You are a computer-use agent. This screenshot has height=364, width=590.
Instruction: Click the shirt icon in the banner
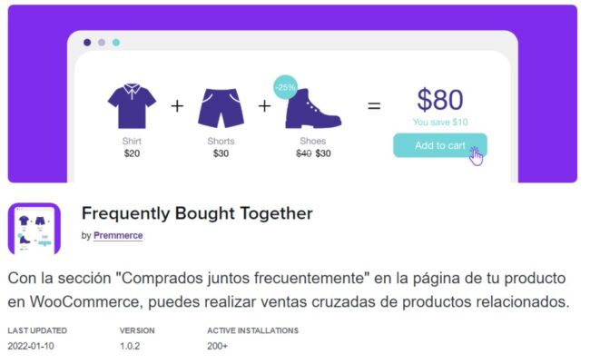click(x=132, y=106)
